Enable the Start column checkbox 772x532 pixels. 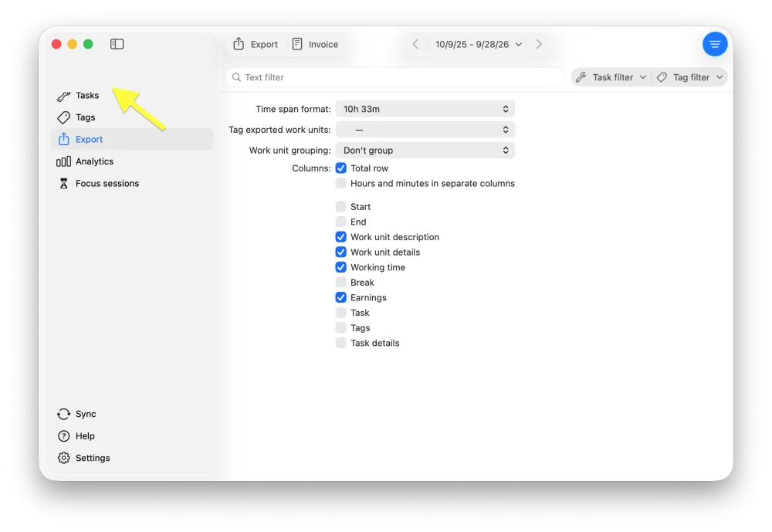pos(340,207)
